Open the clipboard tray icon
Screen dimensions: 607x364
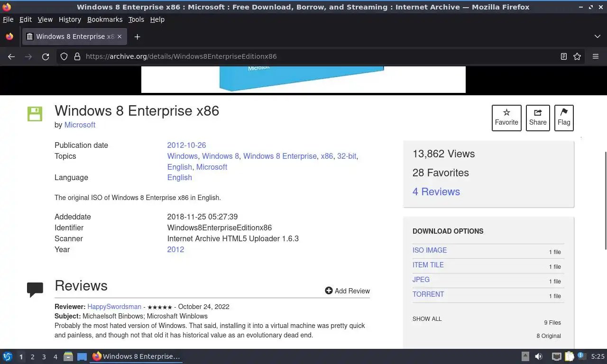click(x=569, y=356)
